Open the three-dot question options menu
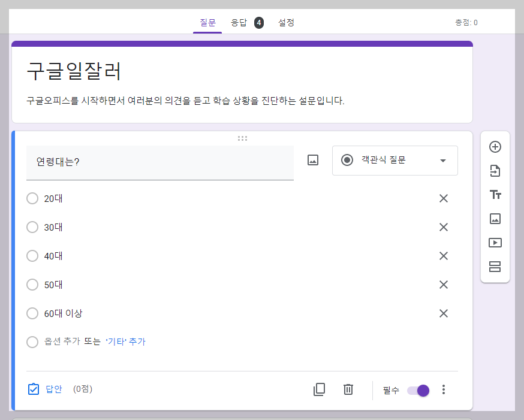Screen dimensions: 524x420 (444, 389)
